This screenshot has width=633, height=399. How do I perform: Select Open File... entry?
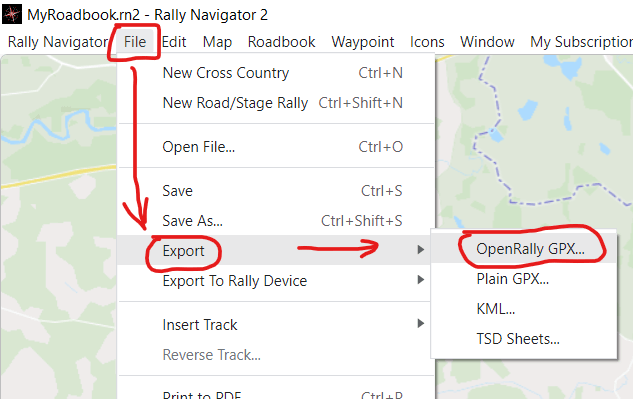coord(276,147)
